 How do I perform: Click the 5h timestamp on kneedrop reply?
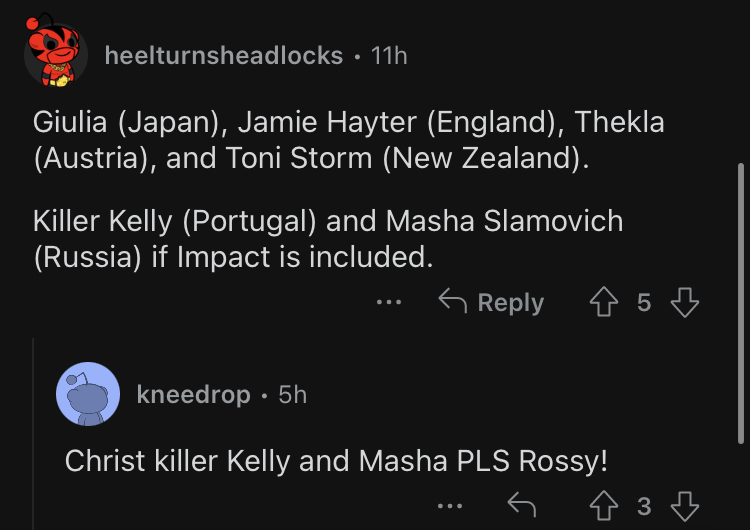click(292, 395)
